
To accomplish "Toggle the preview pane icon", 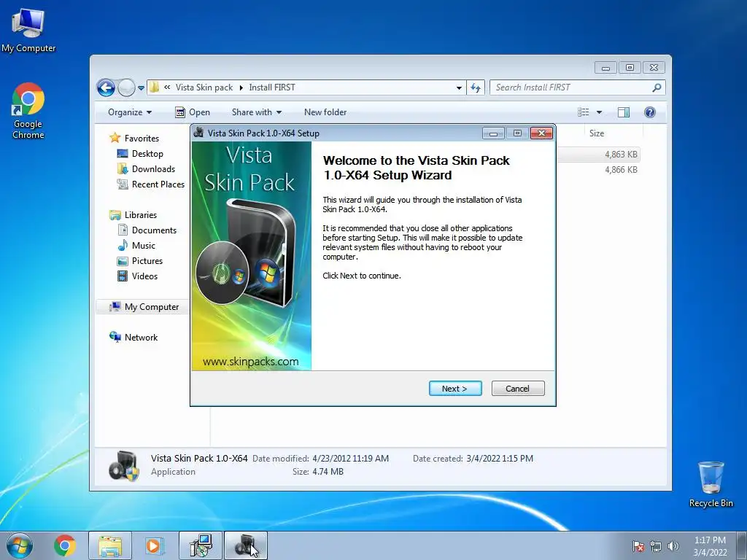I will click(x=624, y=112).
